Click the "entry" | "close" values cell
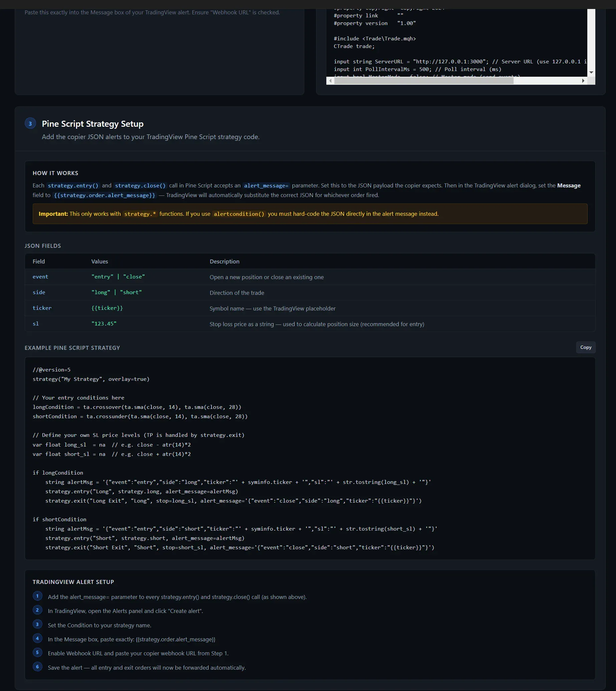Image resolution: width=616 pixels, height=691 pixels. 118,277
